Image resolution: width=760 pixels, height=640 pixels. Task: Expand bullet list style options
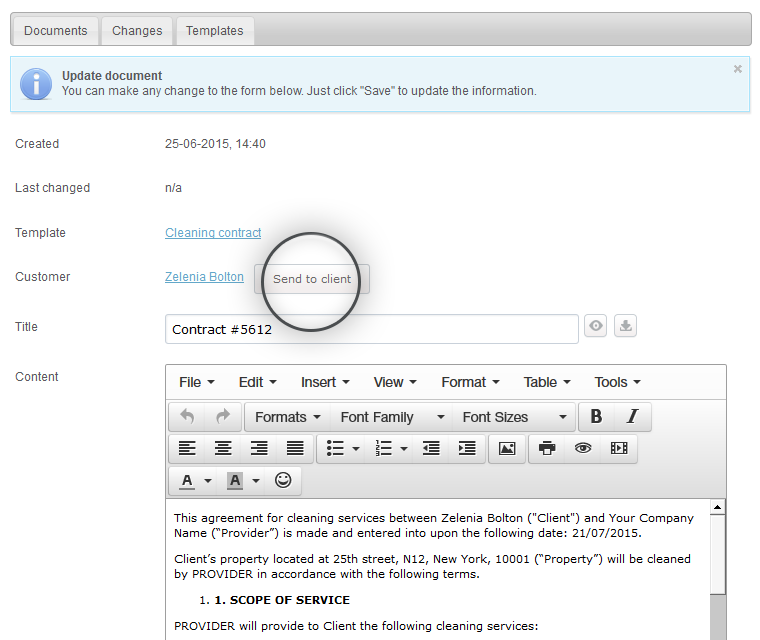pos(356,449)
